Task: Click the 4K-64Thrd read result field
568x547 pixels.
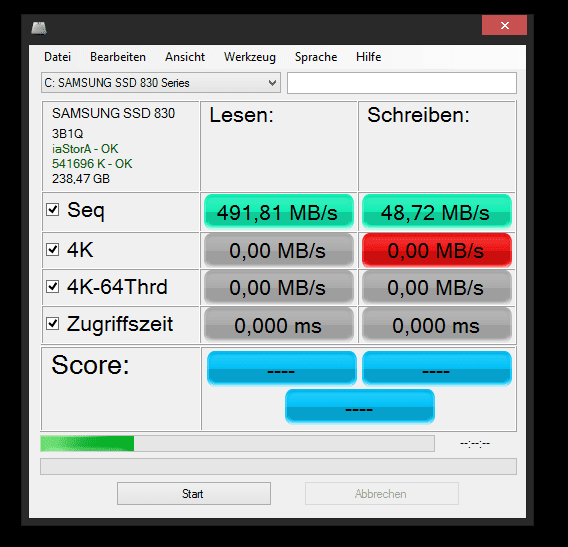Action: 279,288
